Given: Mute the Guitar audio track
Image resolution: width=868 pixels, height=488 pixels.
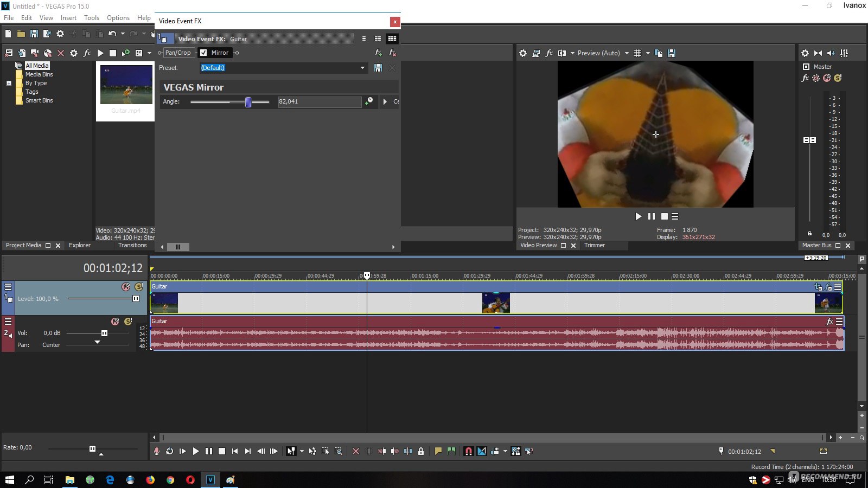Looking at the screenshot, I should (x=115, y=322).
